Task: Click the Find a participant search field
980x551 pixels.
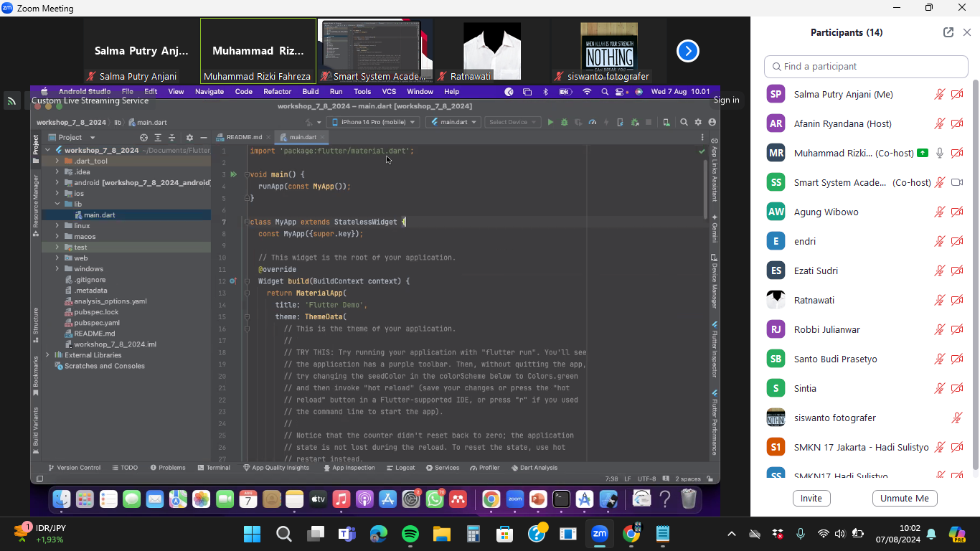Action: click(x=866, y=66)
